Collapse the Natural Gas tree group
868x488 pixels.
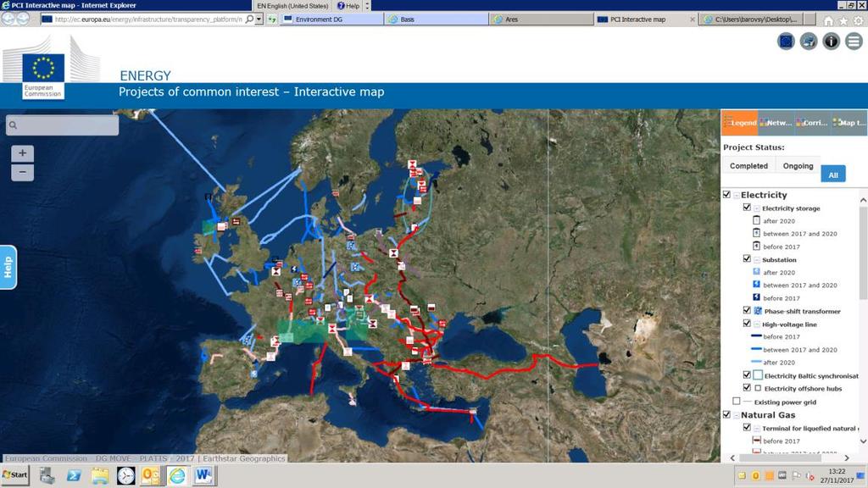(x=737, y=415)
